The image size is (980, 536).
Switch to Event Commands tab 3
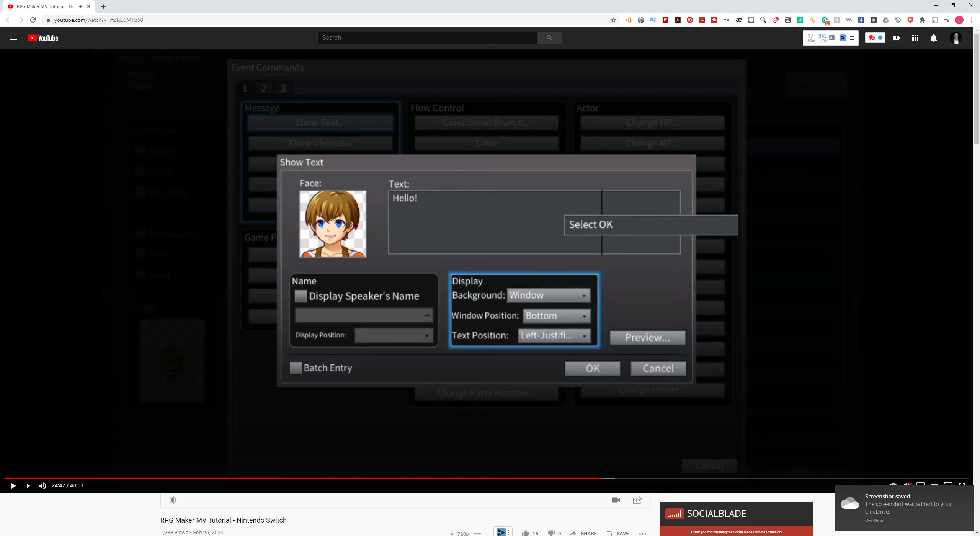tap(283, 88)
